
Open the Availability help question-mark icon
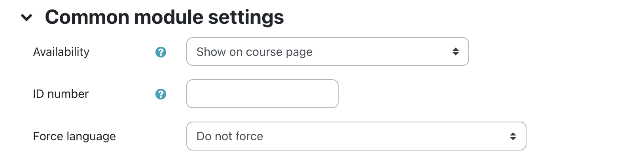coord(161,52)
